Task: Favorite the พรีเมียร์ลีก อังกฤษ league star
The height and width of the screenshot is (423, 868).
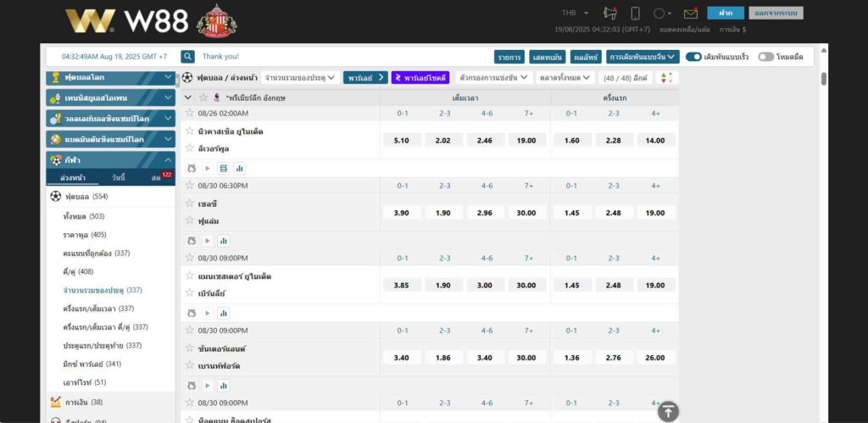Action: (x=203, y=97)
